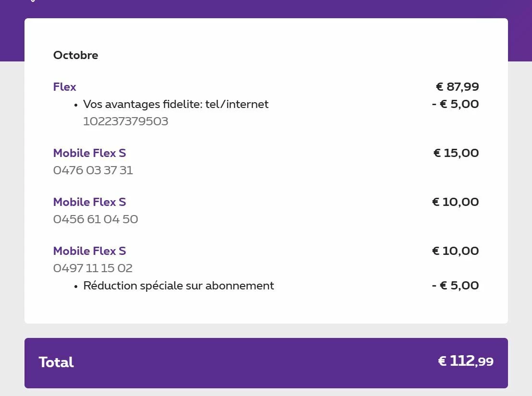Open Mobile Flex S above 0497 11 15 02

(x=89, y=251)
